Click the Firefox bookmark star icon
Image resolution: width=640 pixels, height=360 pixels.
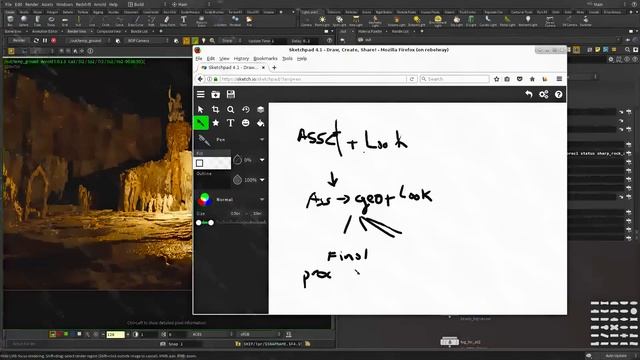pos(496,79)
